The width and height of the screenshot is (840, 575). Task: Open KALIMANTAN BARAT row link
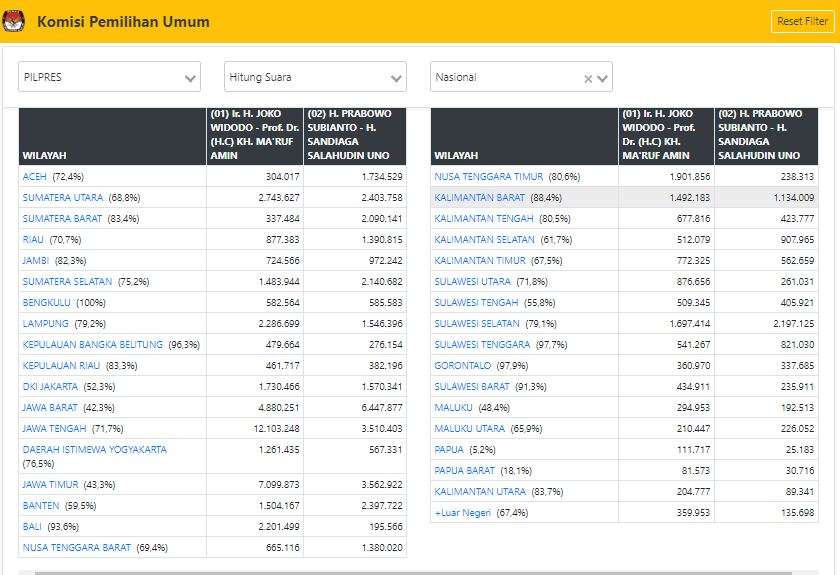tap(479, 198)
